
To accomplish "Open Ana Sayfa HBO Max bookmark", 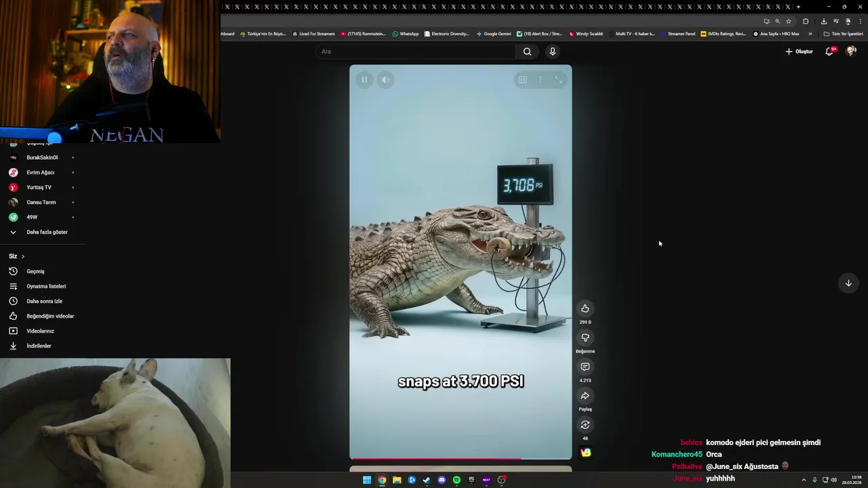I will 776,34.
